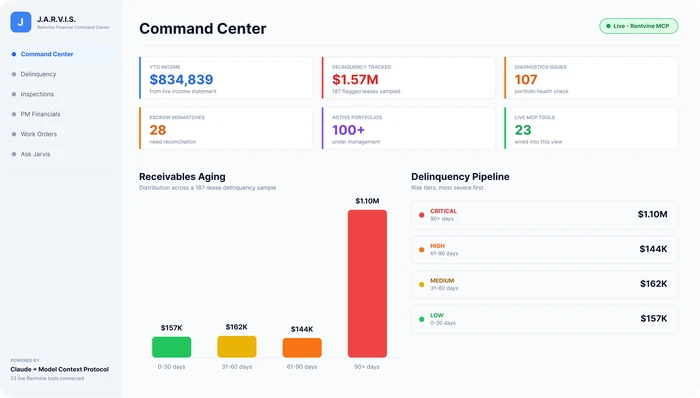Select the Active Portfolios 100+ card
The width and height of the screenshot is (700, 398).
[x=408, y=128]
